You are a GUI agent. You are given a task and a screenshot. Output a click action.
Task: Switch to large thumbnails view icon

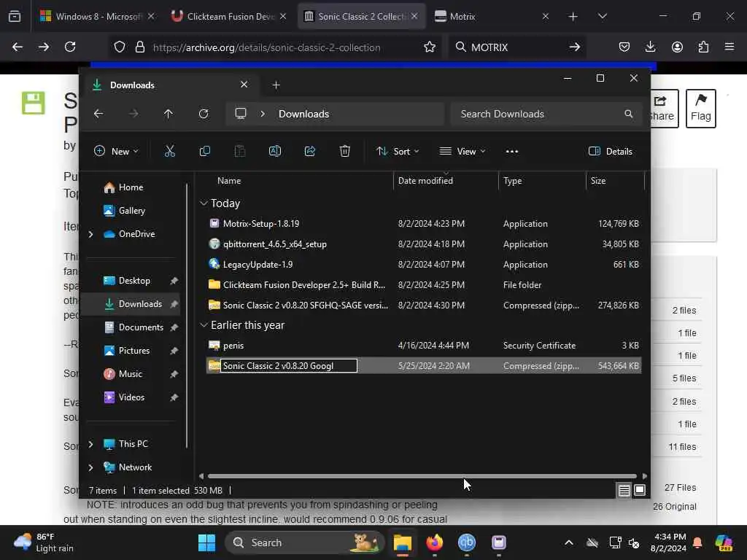click(x=640, y=490)
